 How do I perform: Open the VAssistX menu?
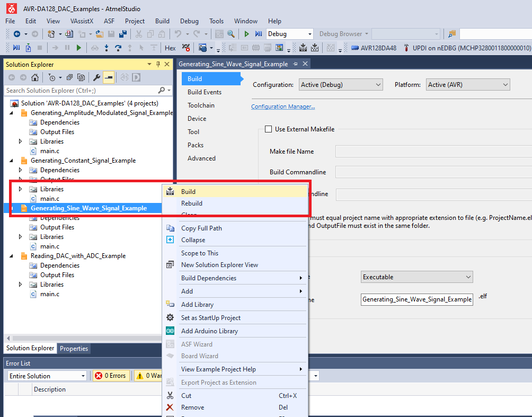pos(82,21)
